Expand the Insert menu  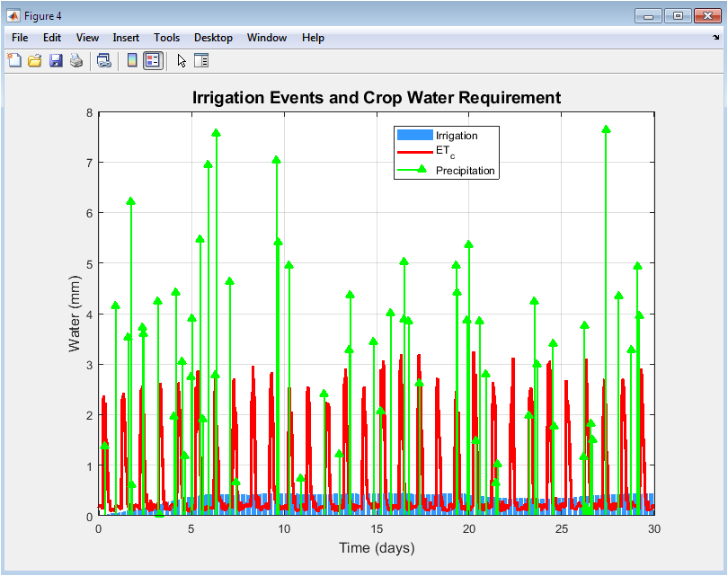tap(126, 38)
